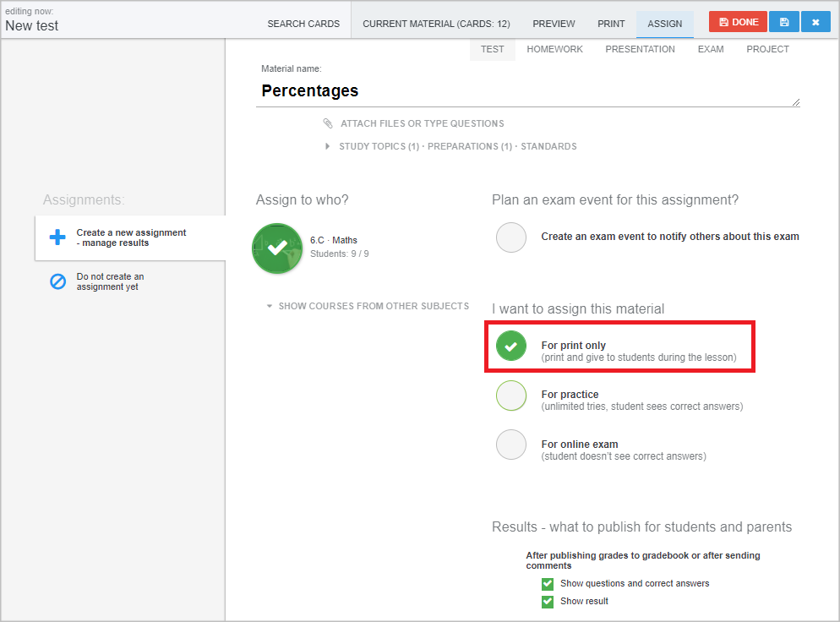The width and height of the screenshot is (840, 622).
Task: Expand Study topics preparations standards arrow
Action: [327, 146]
